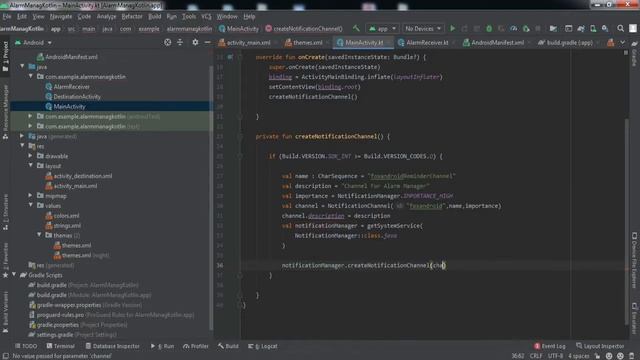The height and width of the screenshot is (360, 640).
Task: Select DestinationActivity in project tree
Action: 77,96
